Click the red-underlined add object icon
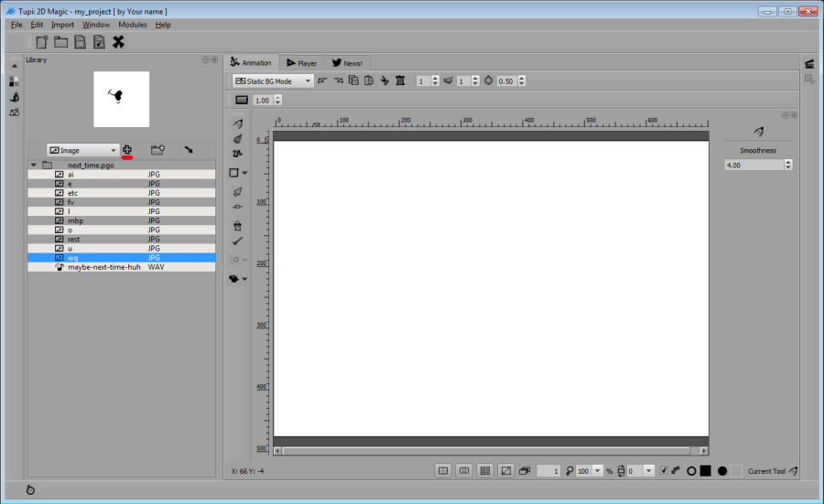 coord(127,149)
